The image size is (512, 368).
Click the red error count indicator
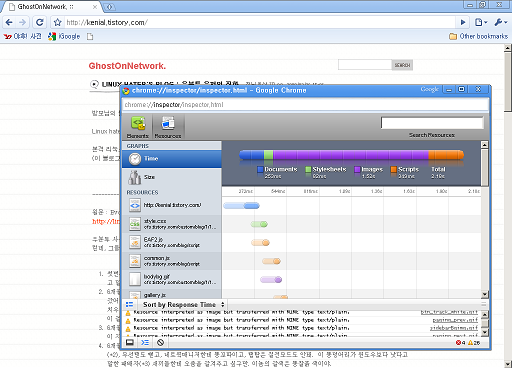pyautogui.click(x=460, y=343)
